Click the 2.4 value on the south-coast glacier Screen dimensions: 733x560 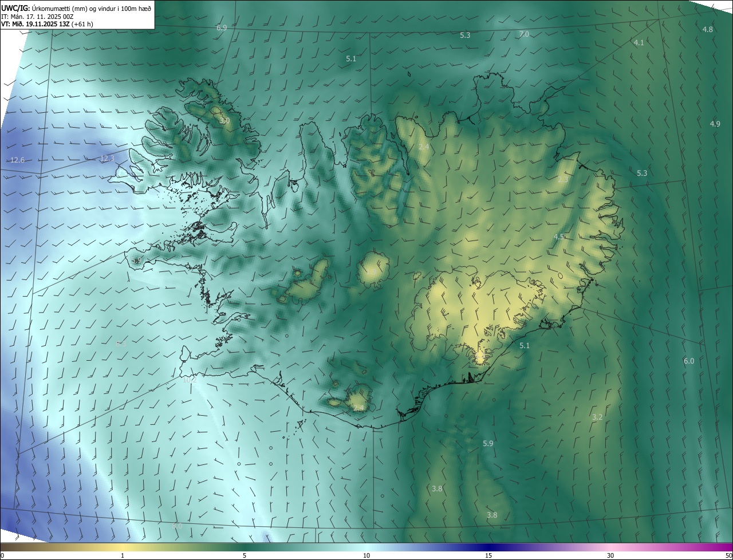[359, 408]
